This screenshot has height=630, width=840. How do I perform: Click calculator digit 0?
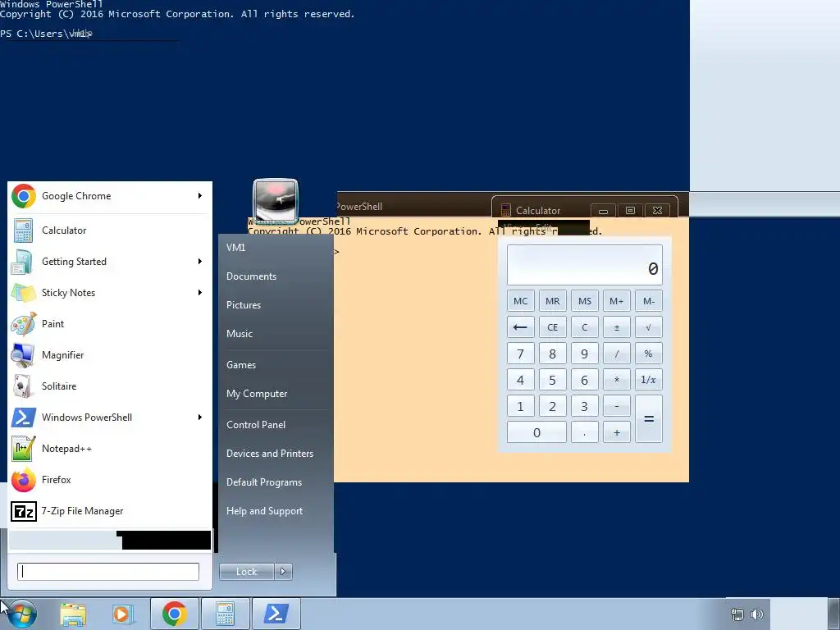pyautogui.click(x=536, y=432)
